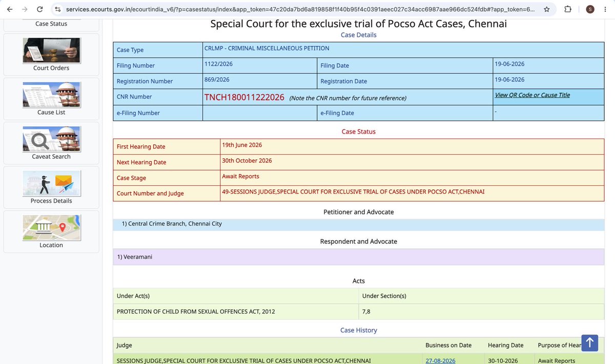Click the Case Status section heading
The width and height of the screenshot is (615, 364).
tap(359, 132)
